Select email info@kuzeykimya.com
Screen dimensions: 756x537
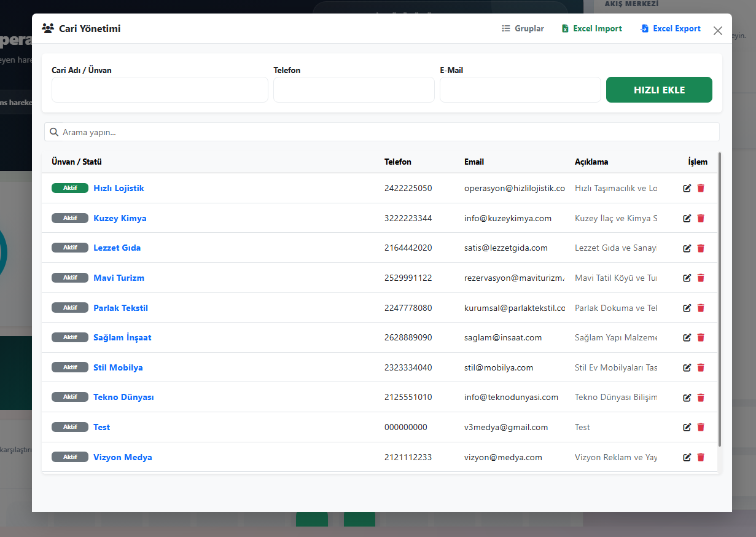pos(508,218)
